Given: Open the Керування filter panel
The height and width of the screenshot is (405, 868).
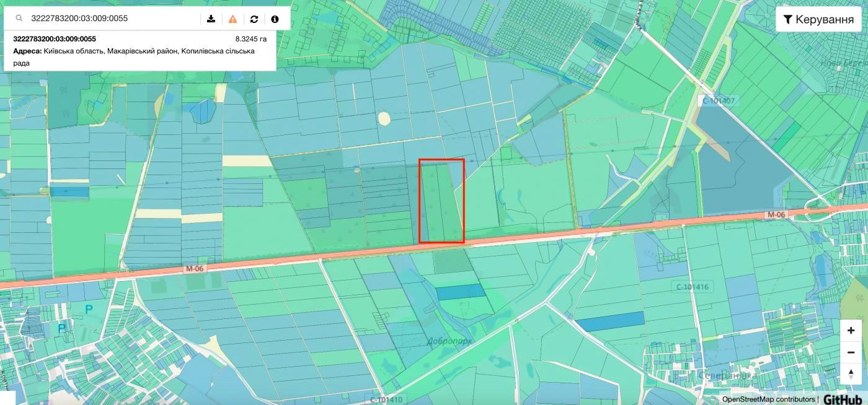Looking at the screenshot, I should click(x=818, y=19).
